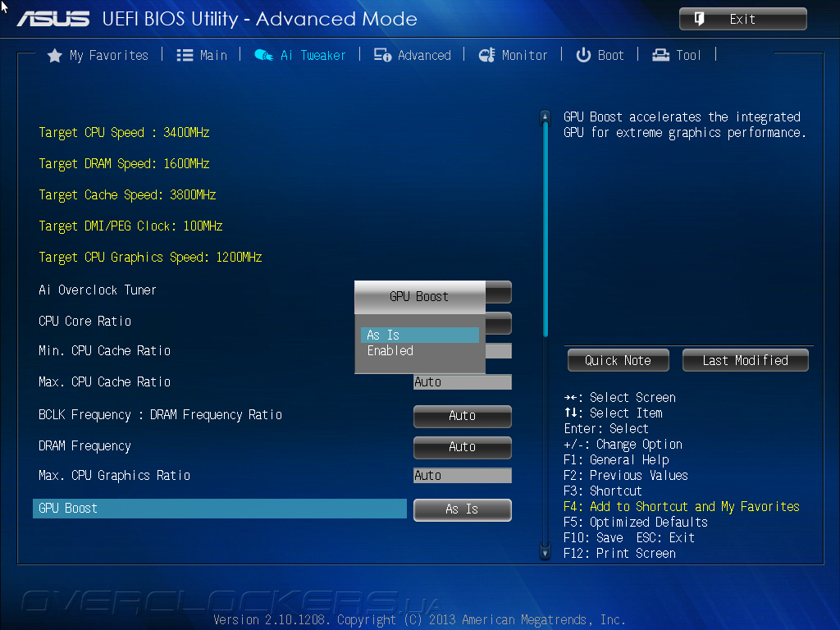Go to the Advanced tab

point(413,55)
